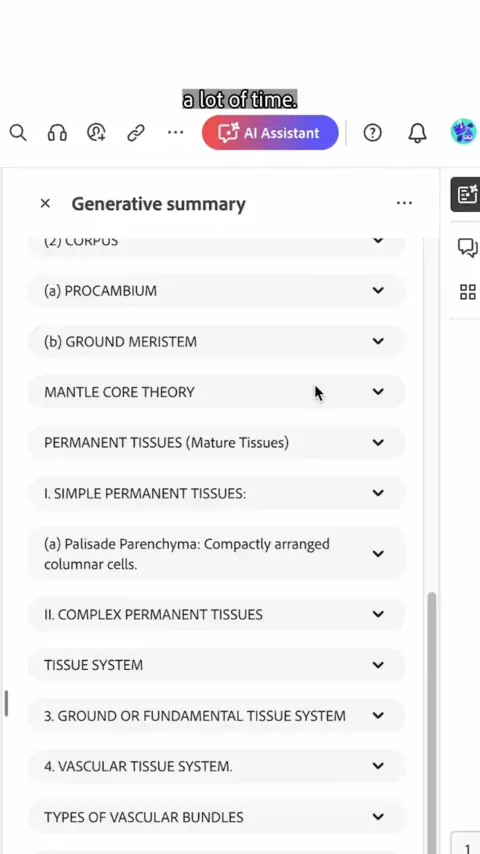The height and width of the screenshot is (854, 480).
Task: Open the help question mark icon
Action: point(373,132)
